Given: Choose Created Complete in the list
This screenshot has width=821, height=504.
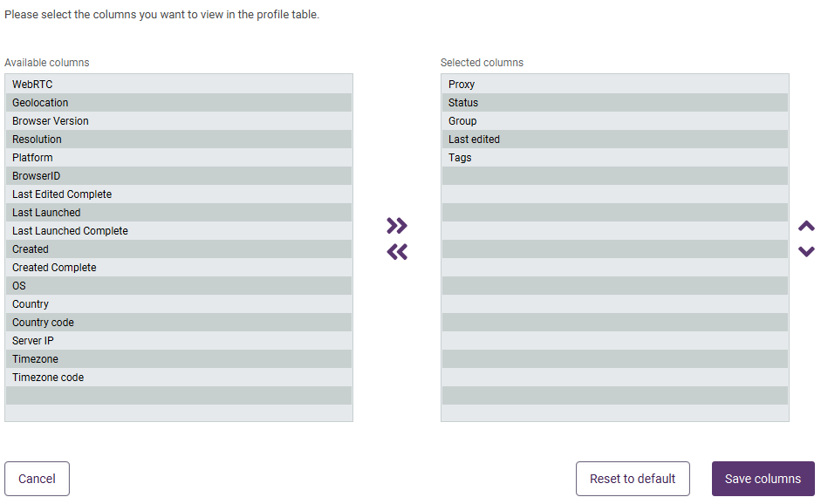Looking at the screenshot, I should pos(179,268).
